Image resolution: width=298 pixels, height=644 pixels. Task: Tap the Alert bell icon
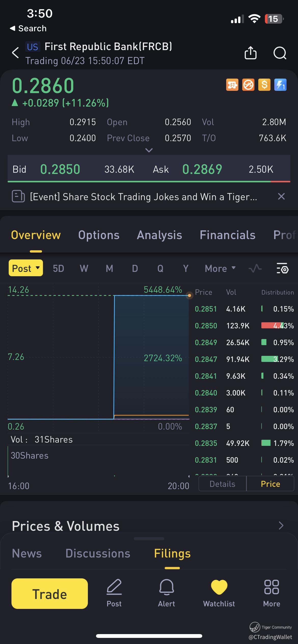click(x=167, y=593)
